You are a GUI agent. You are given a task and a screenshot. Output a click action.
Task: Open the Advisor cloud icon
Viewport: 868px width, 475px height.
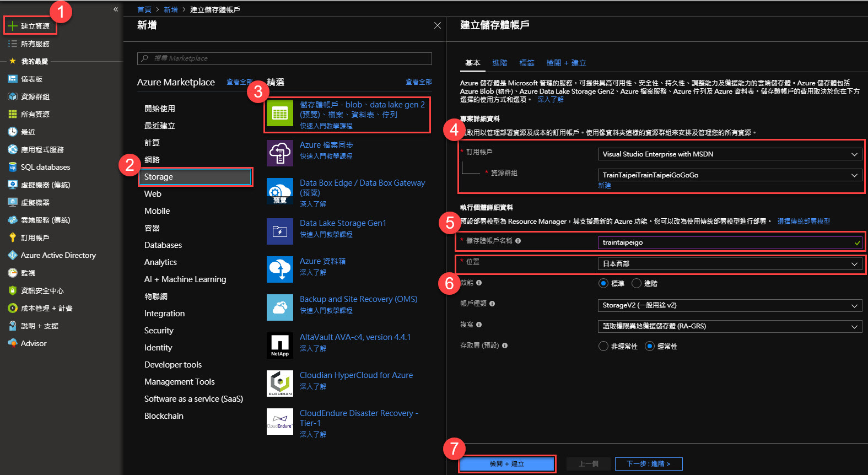(x=13, y=343)
